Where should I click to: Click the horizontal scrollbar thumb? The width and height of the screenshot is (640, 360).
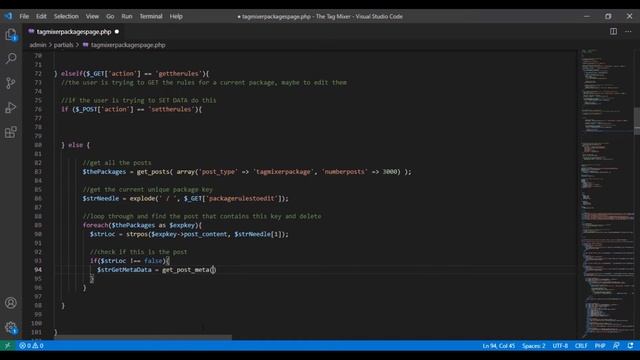click(x=143, y=338)
